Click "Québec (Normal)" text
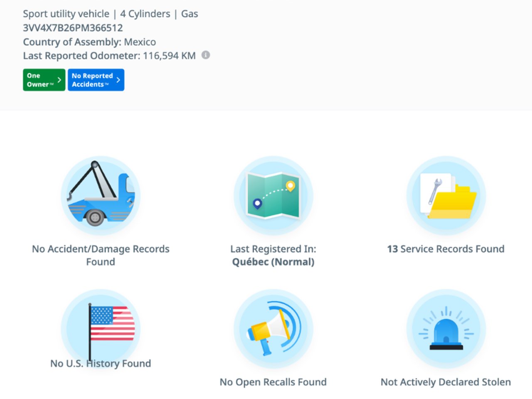 coord(273,262)
